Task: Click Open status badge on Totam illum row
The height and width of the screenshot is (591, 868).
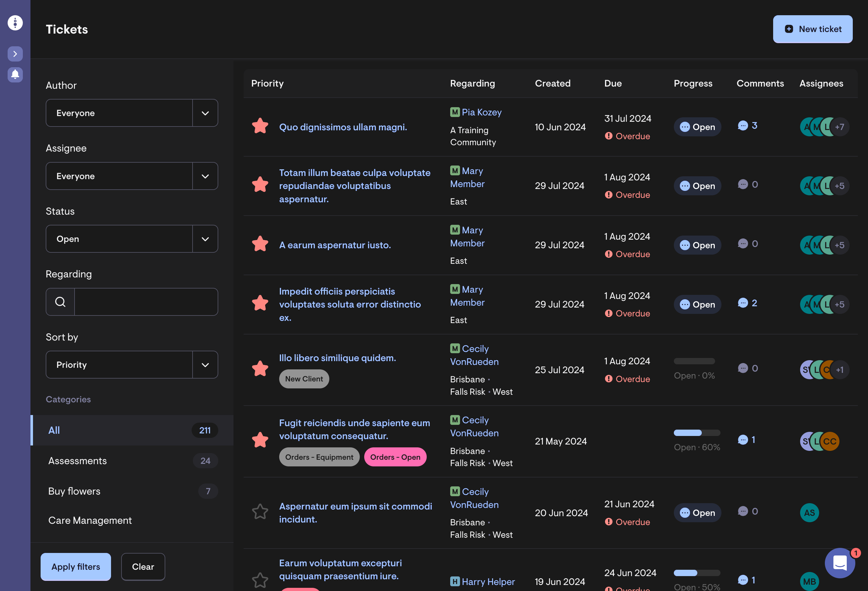Action: point(697,186)
